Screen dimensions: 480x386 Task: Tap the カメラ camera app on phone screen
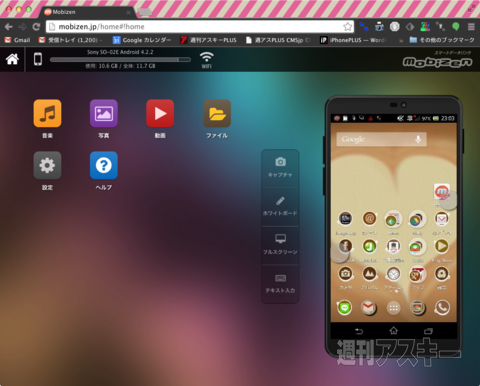(x=345, y=274)
